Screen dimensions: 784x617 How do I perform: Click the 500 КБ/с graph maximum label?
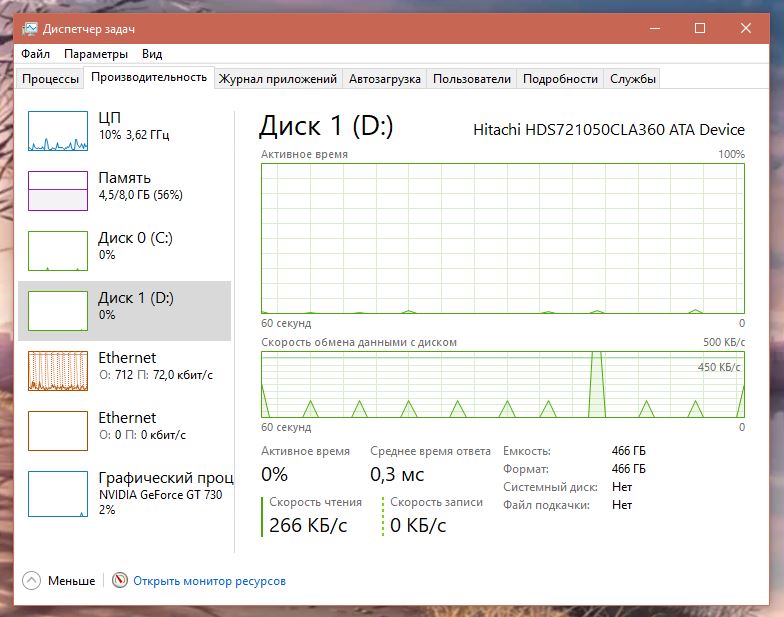tap(724, 342)
